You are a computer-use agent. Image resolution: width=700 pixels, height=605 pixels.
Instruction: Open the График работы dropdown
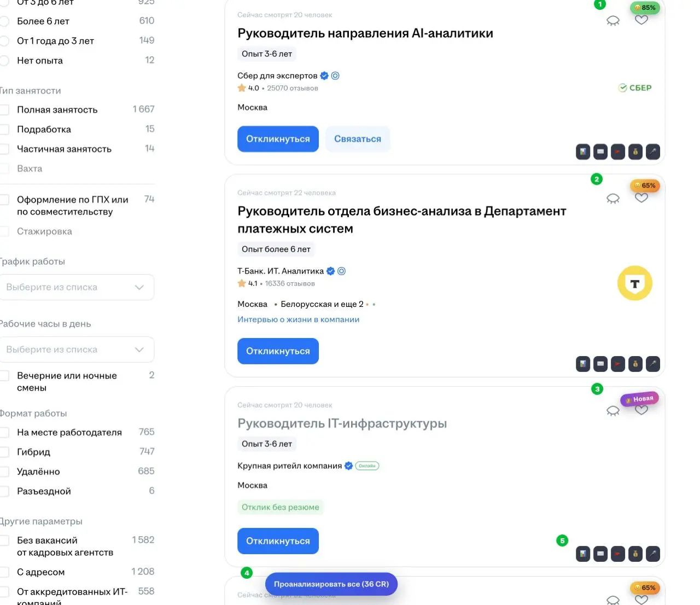click(x=78, y=287)
